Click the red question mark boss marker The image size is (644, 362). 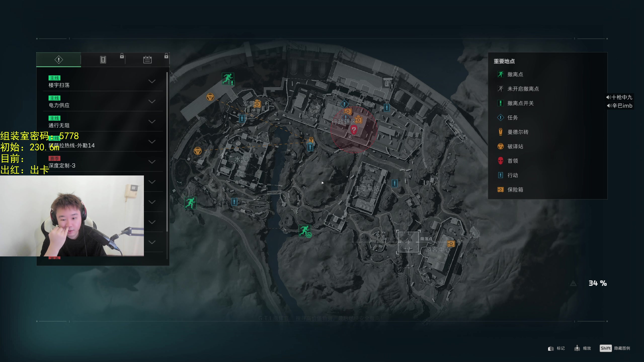(x=354, y=130)
